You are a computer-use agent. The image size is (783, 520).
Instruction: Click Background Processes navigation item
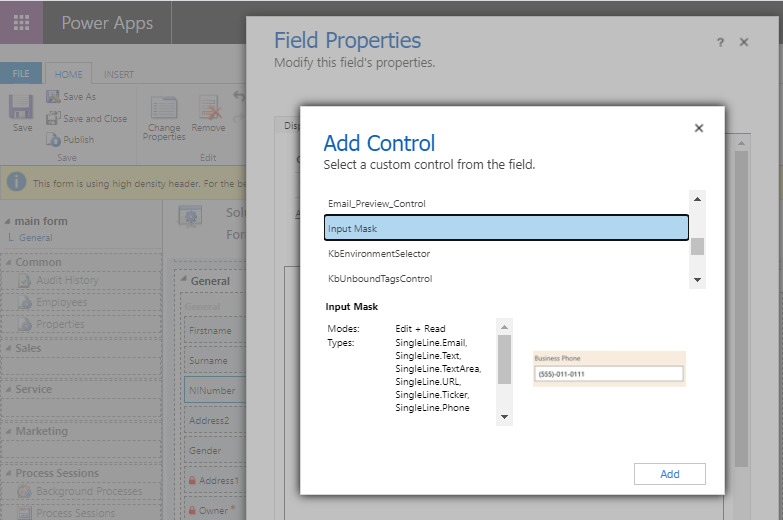[89, 492]
